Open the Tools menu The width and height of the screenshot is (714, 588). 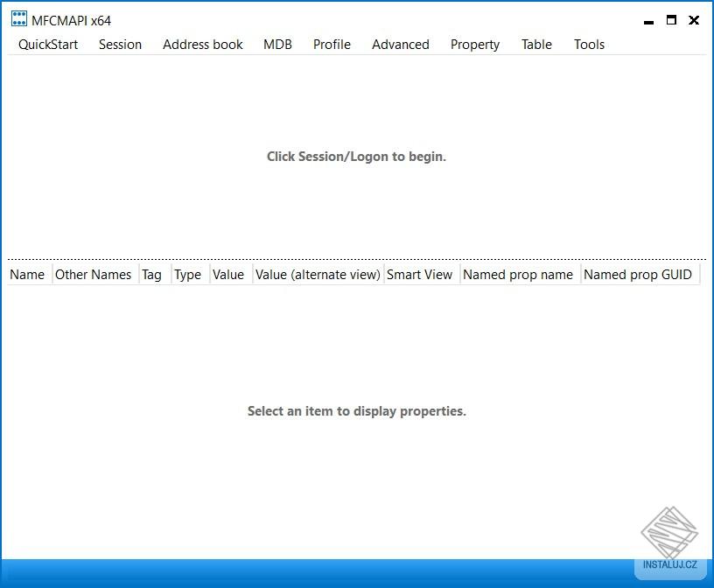(x=589, y=44)
